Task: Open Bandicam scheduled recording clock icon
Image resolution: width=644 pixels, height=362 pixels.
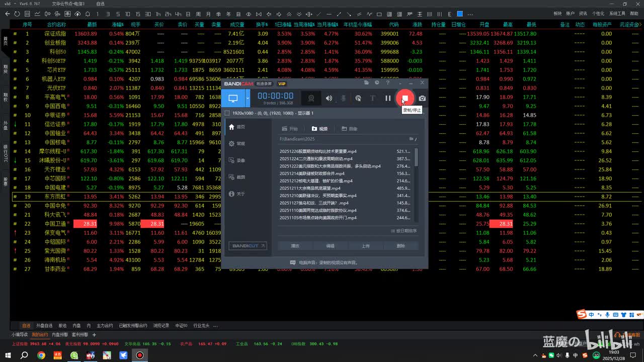Action: coord(377,83)
